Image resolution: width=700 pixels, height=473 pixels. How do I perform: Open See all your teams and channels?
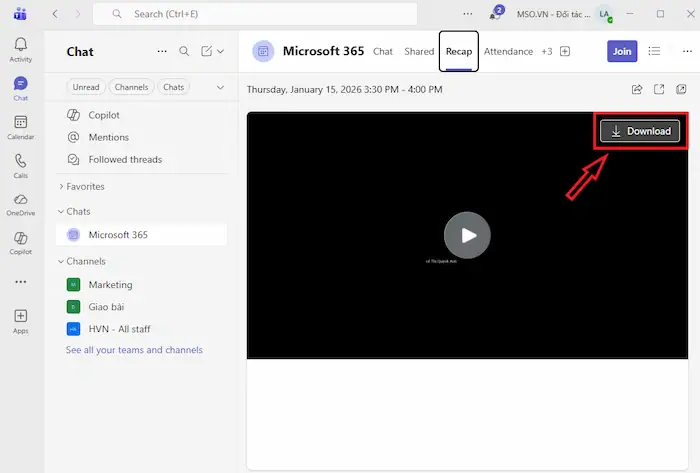[134, 350]
